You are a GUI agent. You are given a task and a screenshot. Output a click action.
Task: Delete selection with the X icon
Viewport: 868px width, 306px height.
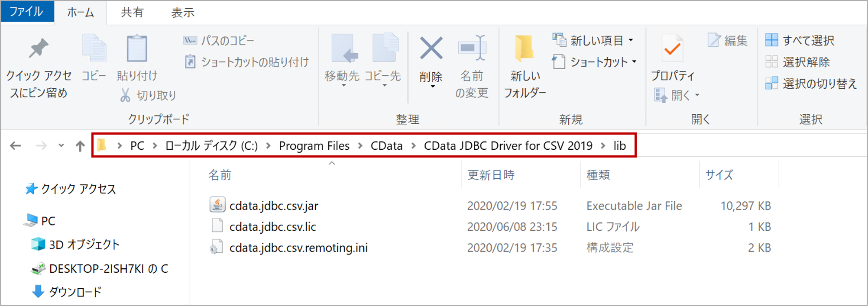pos(431,48)
